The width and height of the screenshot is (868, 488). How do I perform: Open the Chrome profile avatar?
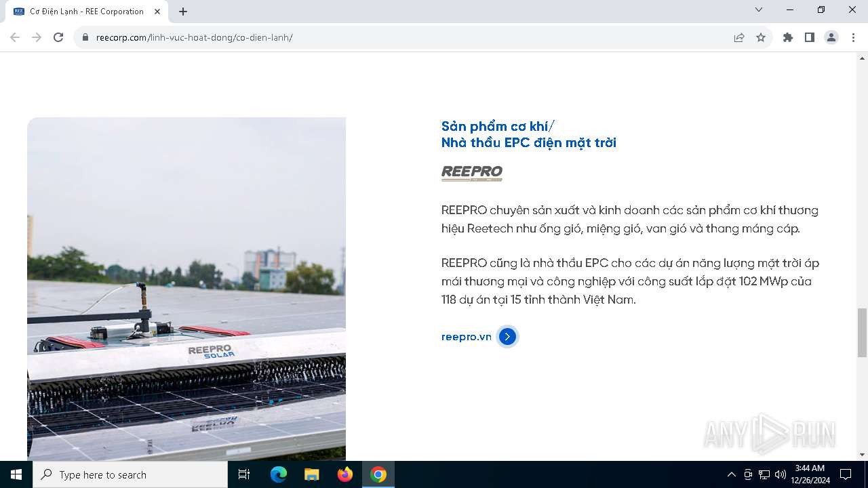point(831,37)
